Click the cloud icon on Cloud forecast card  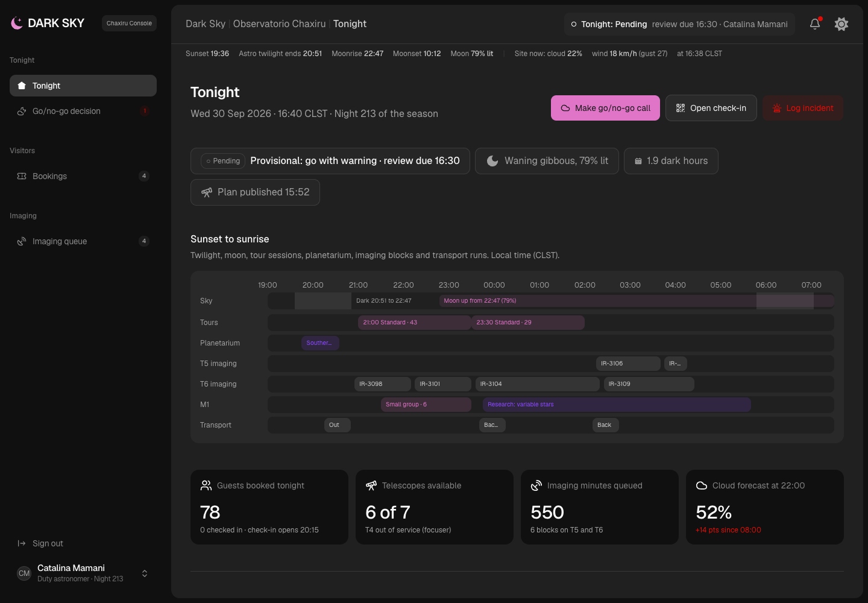(702, 485)
